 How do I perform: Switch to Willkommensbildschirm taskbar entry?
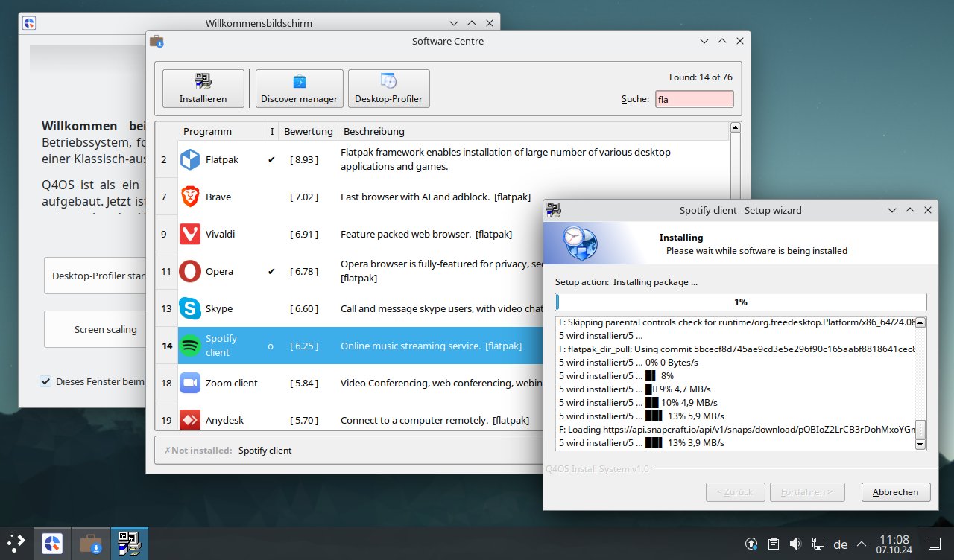pos(51,544)
